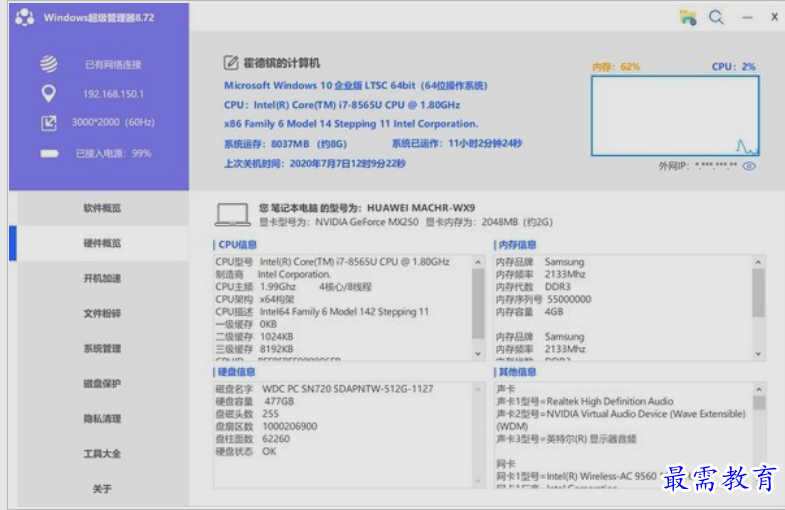Click the memory/CPU usage graph
785x510 pixels.
tap(675, 116)
